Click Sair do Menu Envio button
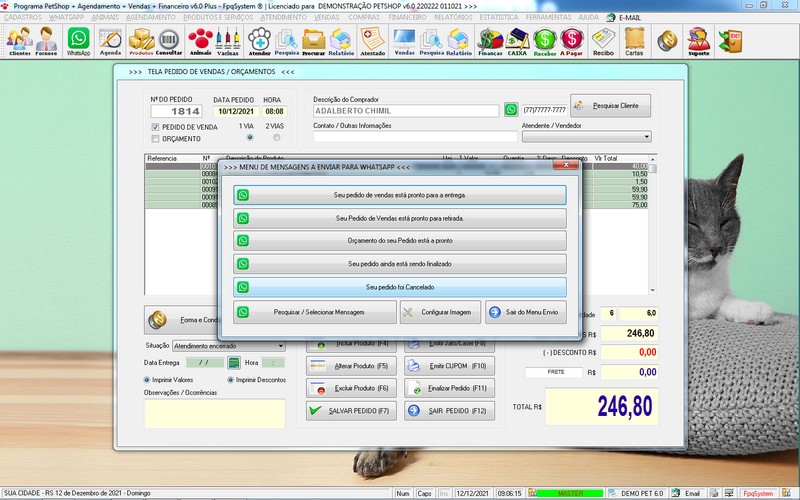 (526, 312)
